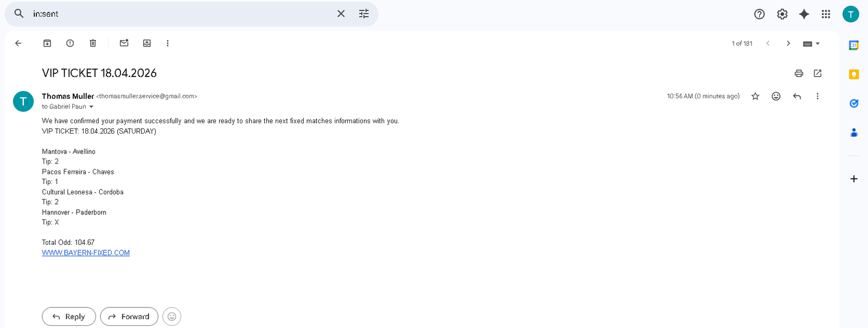868x328 pixels.
Task: Report this email as spam
Action: point(70,43)
